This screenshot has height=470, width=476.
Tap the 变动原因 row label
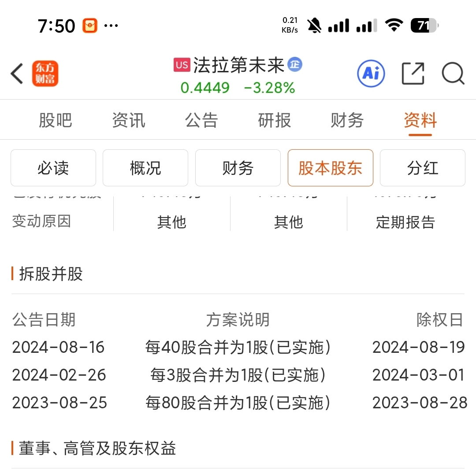[x=41, y=221]
